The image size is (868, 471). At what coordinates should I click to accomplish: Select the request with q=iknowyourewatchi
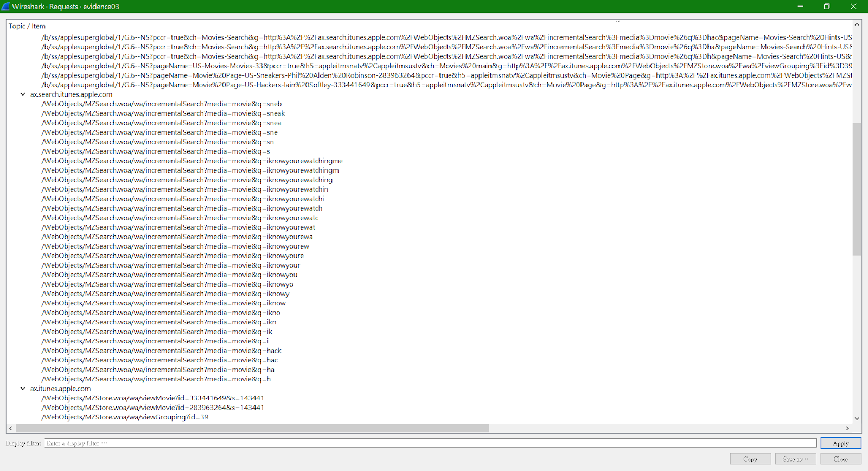pyautogui.click(x=183, y=199)
